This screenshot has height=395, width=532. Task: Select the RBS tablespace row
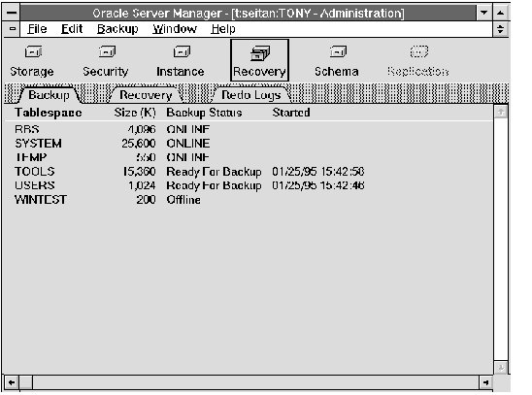[x=248, y=129]
